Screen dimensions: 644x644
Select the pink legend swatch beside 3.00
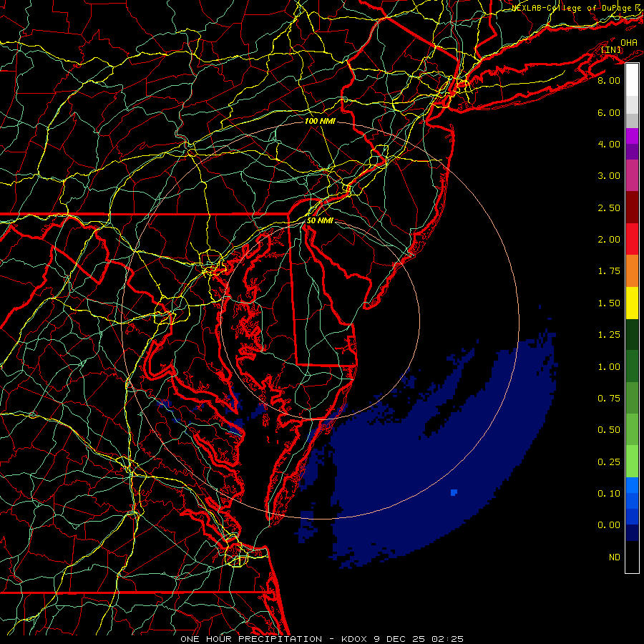click(x=632, y=175)
